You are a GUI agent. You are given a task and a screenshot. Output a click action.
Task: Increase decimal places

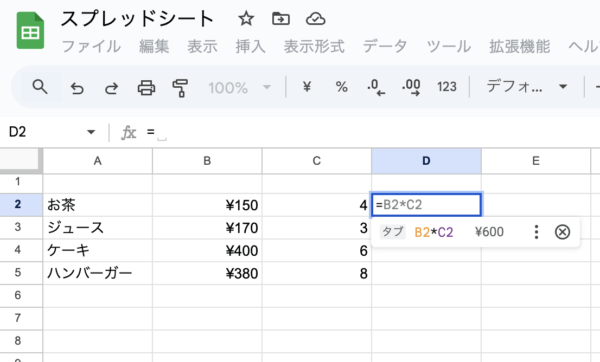click(x=411, y=87)
